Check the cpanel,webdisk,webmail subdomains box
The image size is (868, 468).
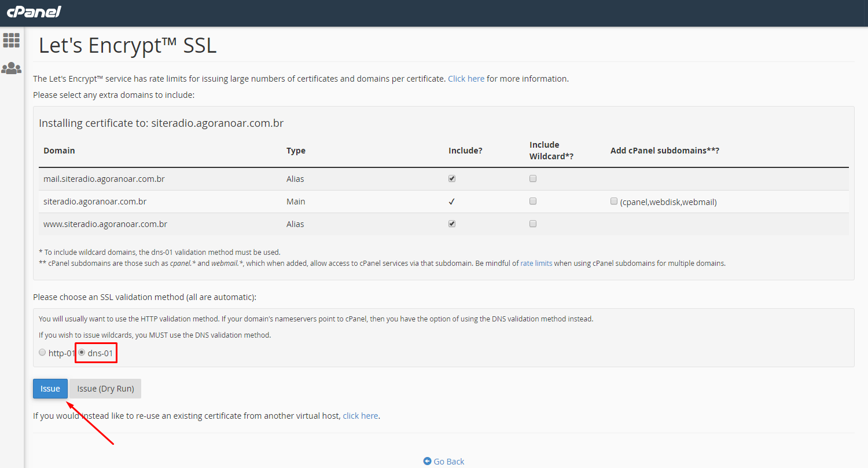[x=614, y=201]
